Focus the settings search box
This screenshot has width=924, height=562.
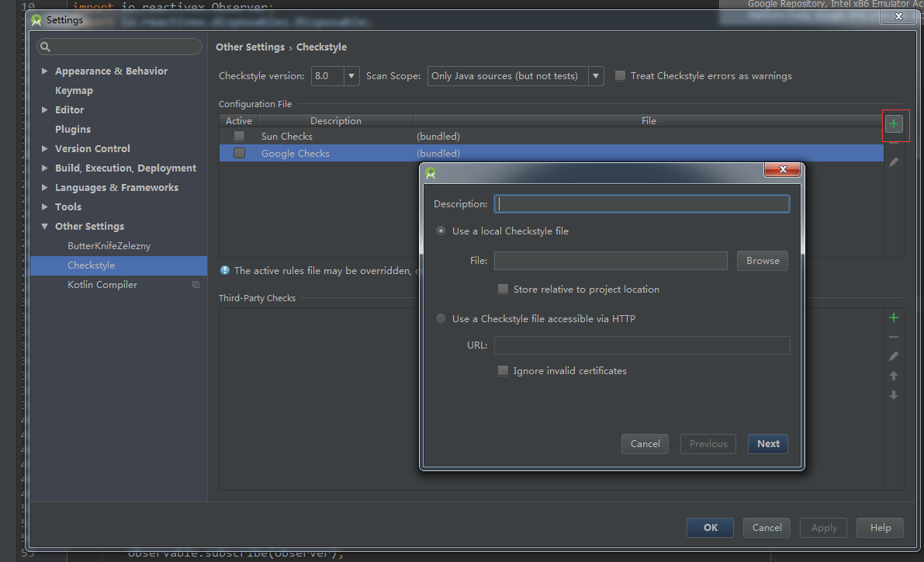tap(119, 47)
